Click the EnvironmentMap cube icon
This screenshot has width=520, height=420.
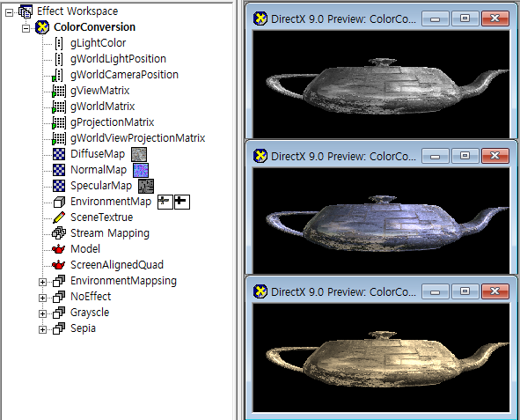59,202
